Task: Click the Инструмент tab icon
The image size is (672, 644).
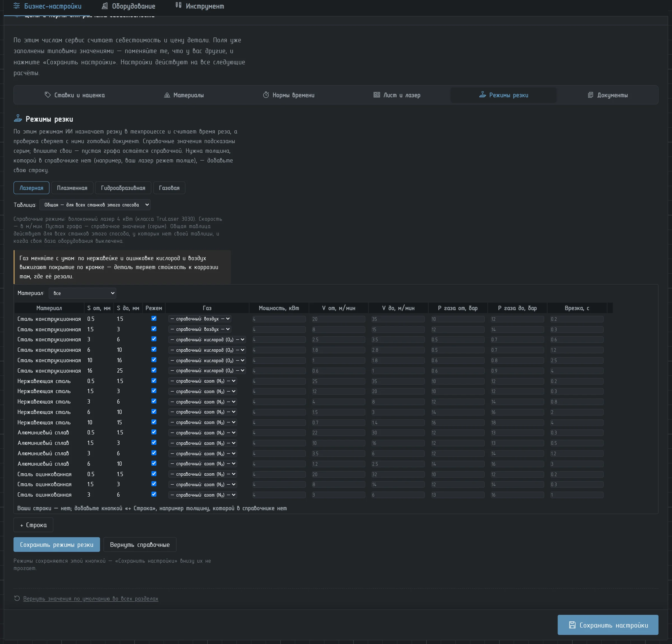Action: click(x=178, y=5)
